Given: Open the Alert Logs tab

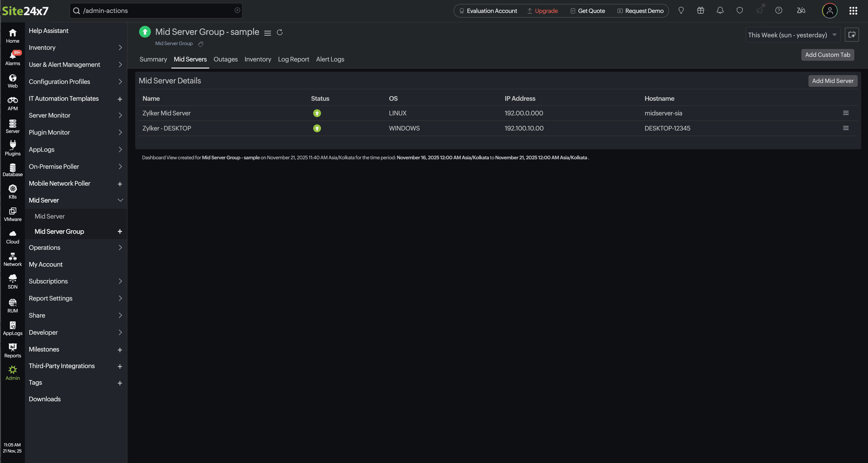Looking at the screenshot, I should coord(330,59).
